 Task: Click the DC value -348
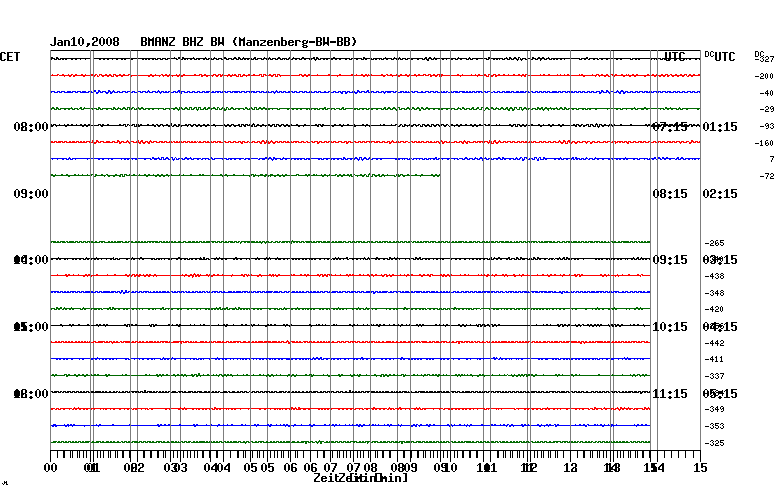pos(714,293)
